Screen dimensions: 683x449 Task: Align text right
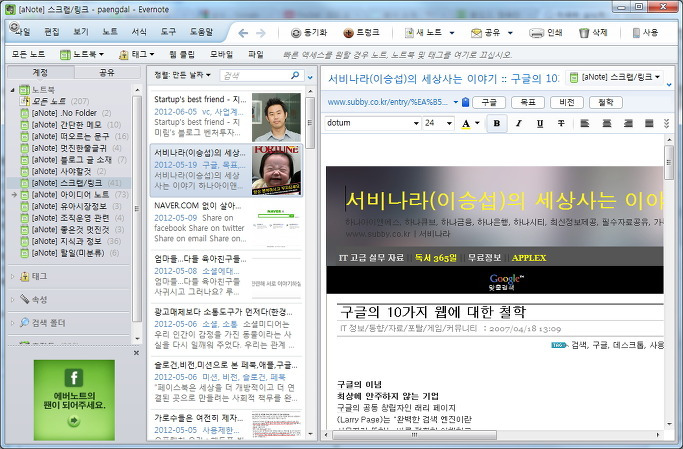coord(628,123)
